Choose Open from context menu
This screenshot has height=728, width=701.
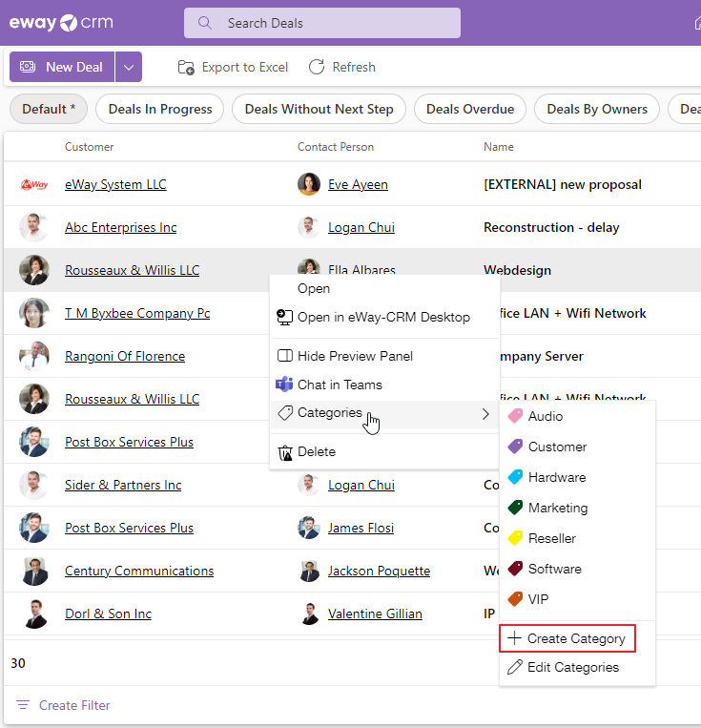point(385,288)
